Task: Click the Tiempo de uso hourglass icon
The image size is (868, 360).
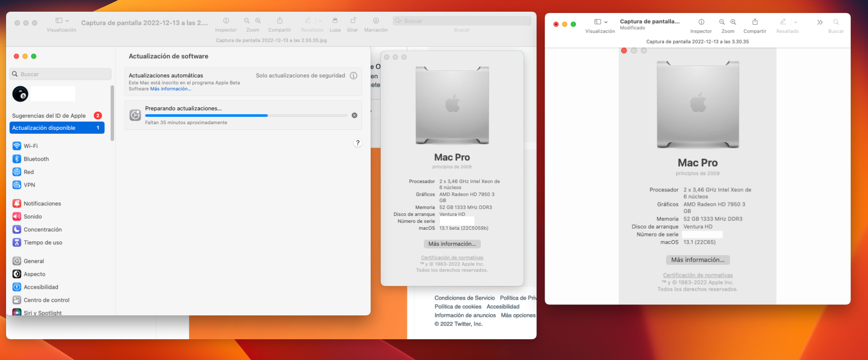Action: click(x=17, y=242)
